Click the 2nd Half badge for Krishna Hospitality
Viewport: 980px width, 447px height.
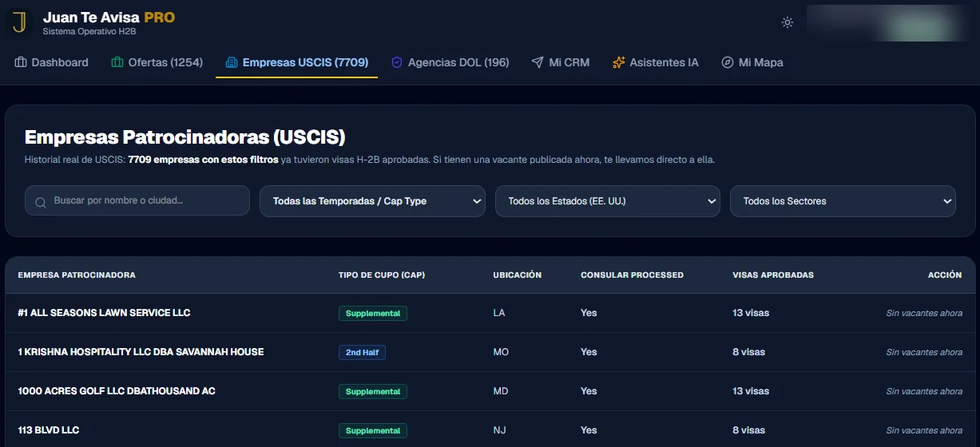coord(362,352)
